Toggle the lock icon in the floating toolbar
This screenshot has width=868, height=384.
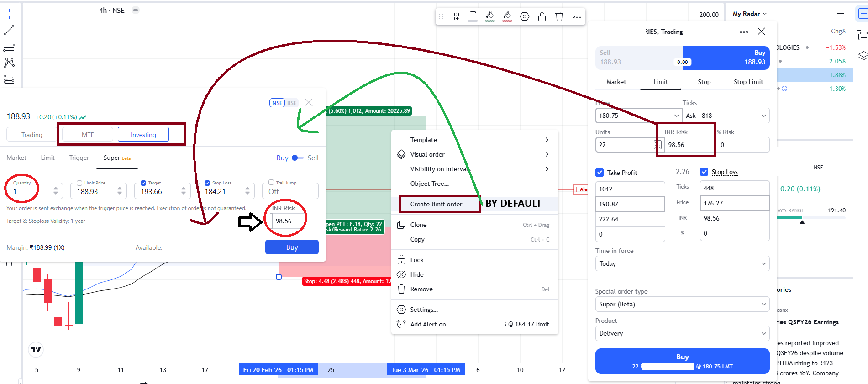tap(542, 16)
